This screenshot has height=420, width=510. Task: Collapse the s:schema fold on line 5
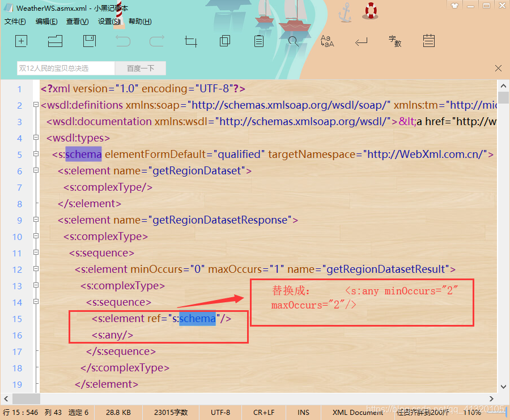(36, 153)
